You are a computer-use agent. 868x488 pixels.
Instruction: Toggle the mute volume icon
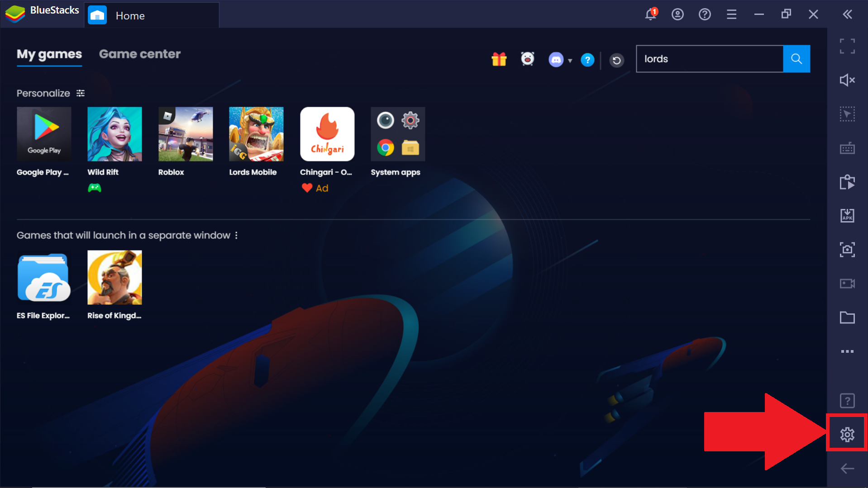click(x=847, y=80)
